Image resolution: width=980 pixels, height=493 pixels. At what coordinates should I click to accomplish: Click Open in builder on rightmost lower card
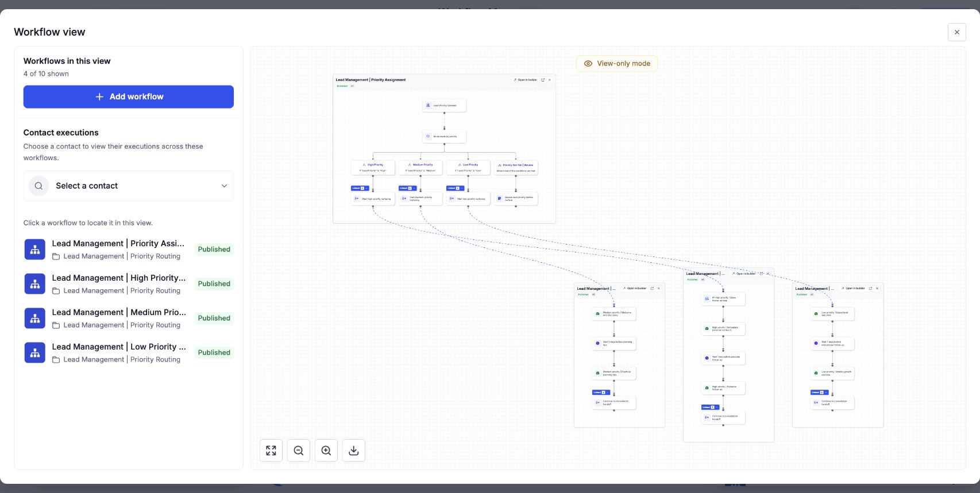point(853,289)
